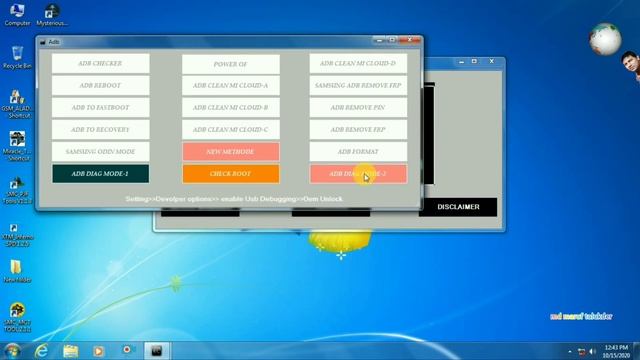This screenshot has height=360, width=640.
Task: Click SAMSUNG ODIN MODE button
Action: click(x=100, y=151)
